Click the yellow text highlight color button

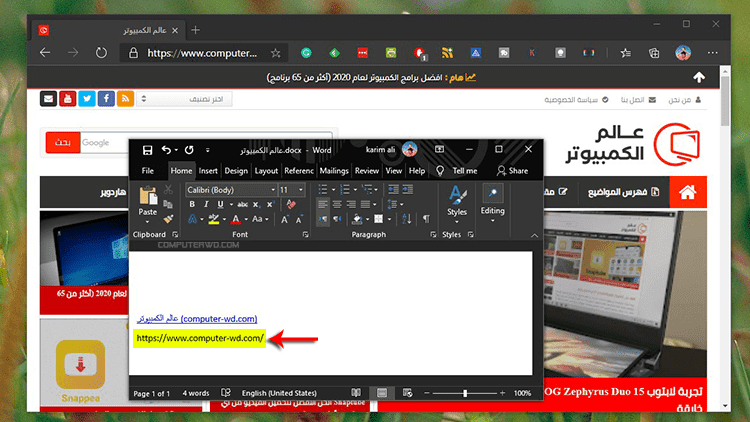[214, 219]
